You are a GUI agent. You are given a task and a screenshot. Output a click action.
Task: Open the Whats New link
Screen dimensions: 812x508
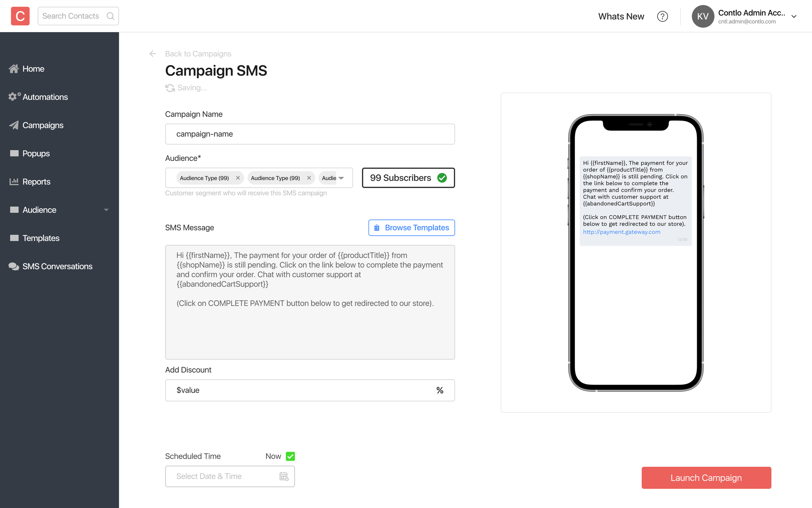pyautogui.click(x=621, y=16)
